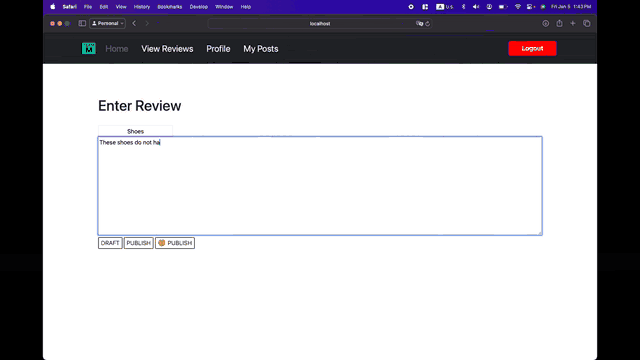Go to the Home nav link
The height and width of the screenshot is (360, 640).
[x=117, y=49]
